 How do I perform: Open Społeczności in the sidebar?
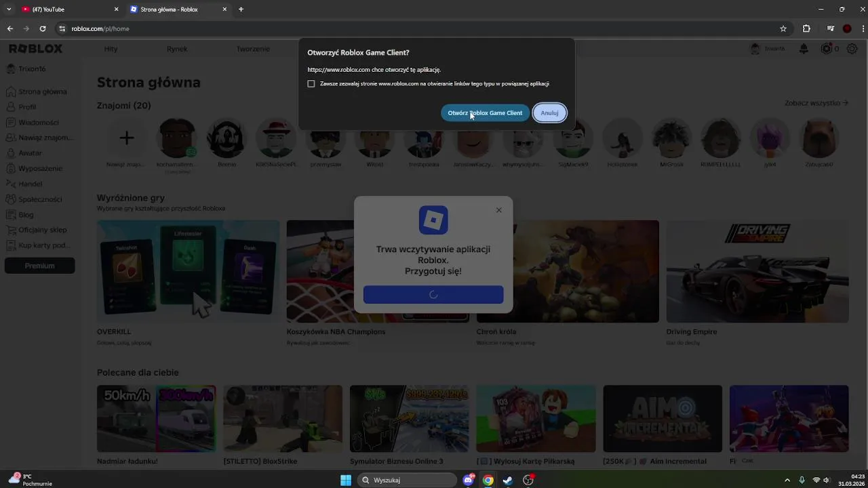point(34,199)
